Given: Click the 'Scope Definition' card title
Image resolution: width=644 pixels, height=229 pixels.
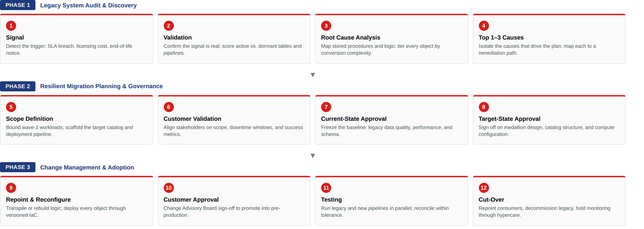Looking at the screenshot, I should pos(29,119).
